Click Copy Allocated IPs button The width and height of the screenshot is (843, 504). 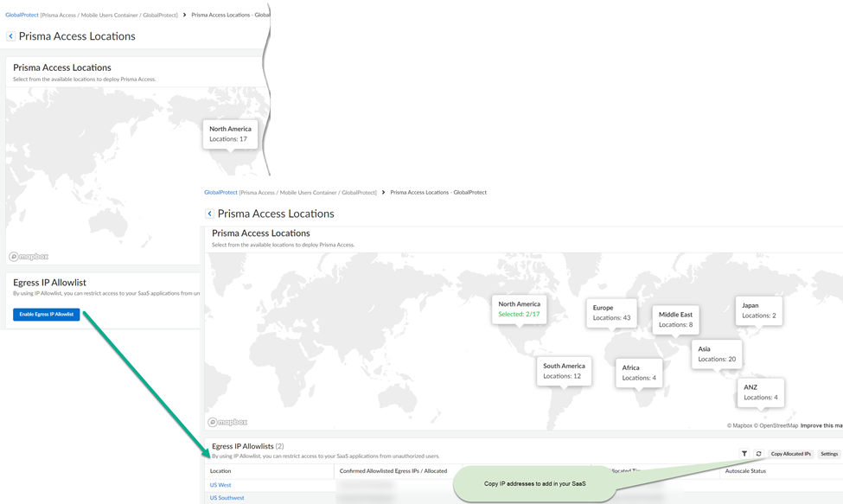[791, 454]
